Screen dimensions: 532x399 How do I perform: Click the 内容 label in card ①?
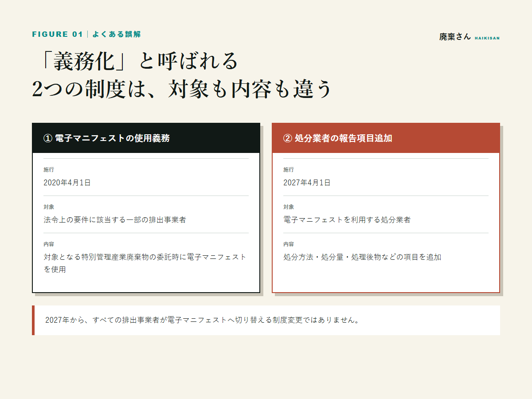pyautogui.click(x=49, y=244)
